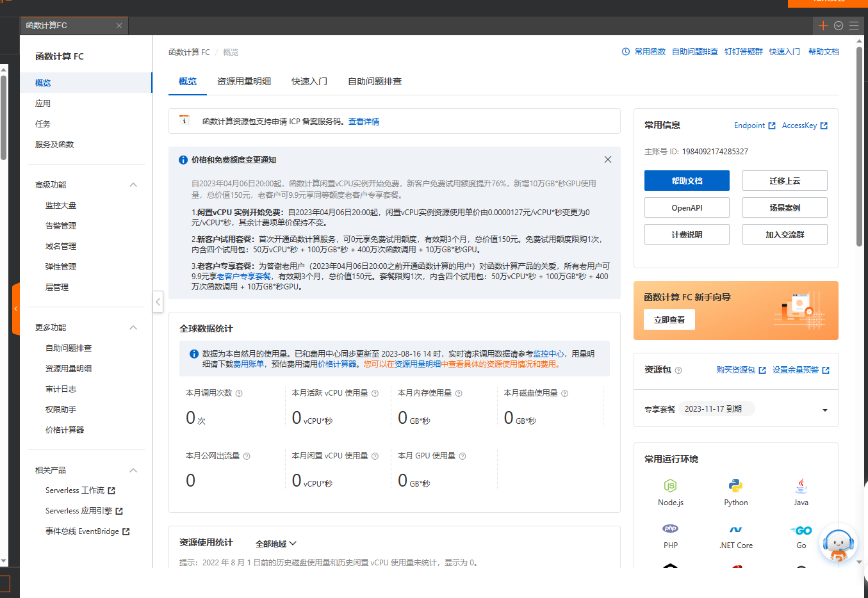The image size is (868, 598).
Task: Click the 迁移上云 button
Action: click(x=785, y=181)
